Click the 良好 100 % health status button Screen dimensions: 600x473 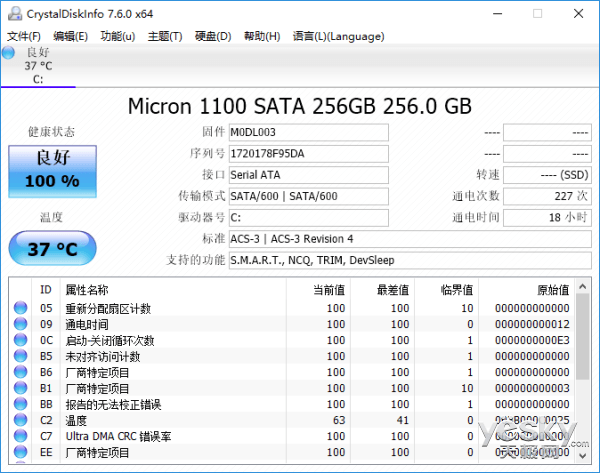pos(52,171)
